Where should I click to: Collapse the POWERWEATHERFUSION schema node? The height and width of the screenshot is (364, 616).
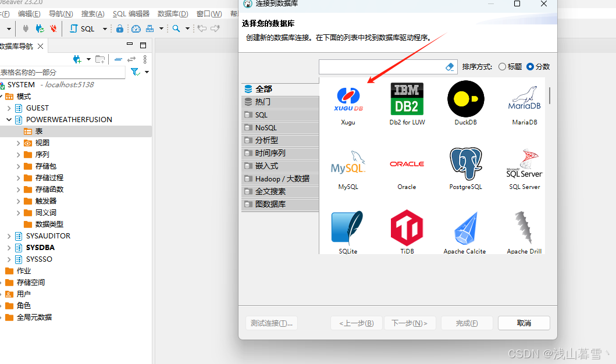9,119
